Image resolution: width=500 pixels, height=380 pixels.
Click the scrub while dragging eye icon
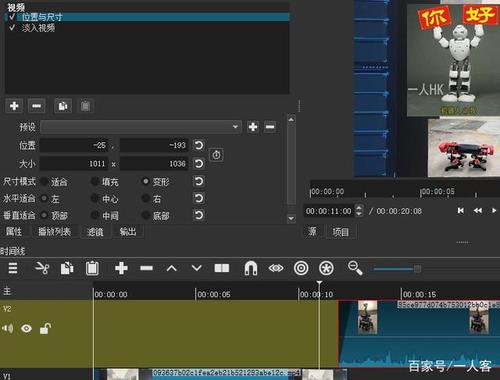[x=276, y=268]
